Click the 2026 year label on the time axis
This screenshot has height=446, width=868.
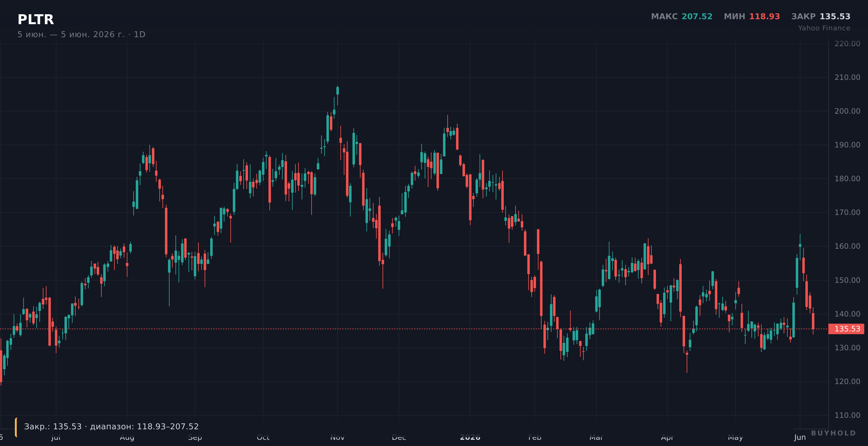pos(470,437)
